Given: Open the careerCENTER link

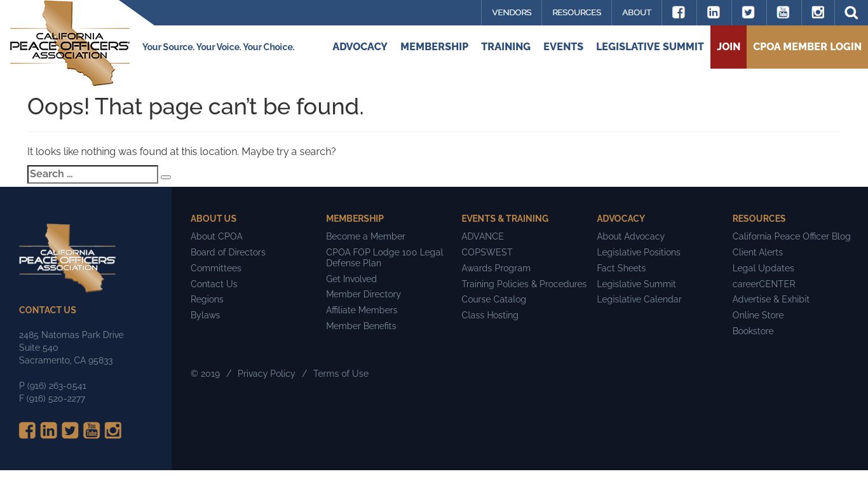Looking at the screenshot, I should (764, 284).
